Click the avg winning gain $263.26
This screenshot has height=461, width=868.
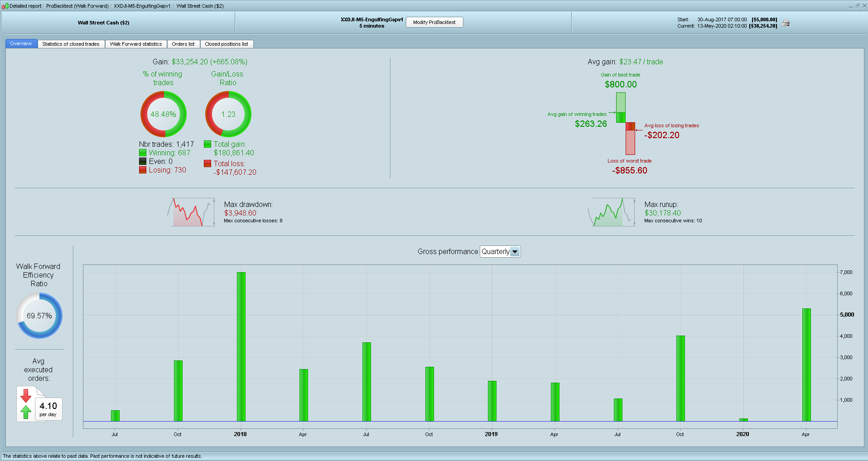pyautogui.click(x=591, y=124)
